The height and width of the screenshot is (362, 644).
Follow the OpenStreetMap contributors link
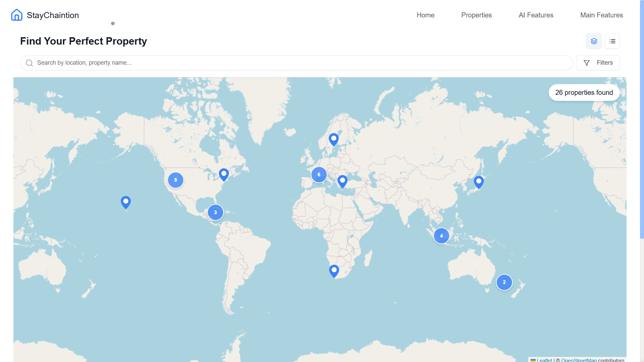coord(578,360)
